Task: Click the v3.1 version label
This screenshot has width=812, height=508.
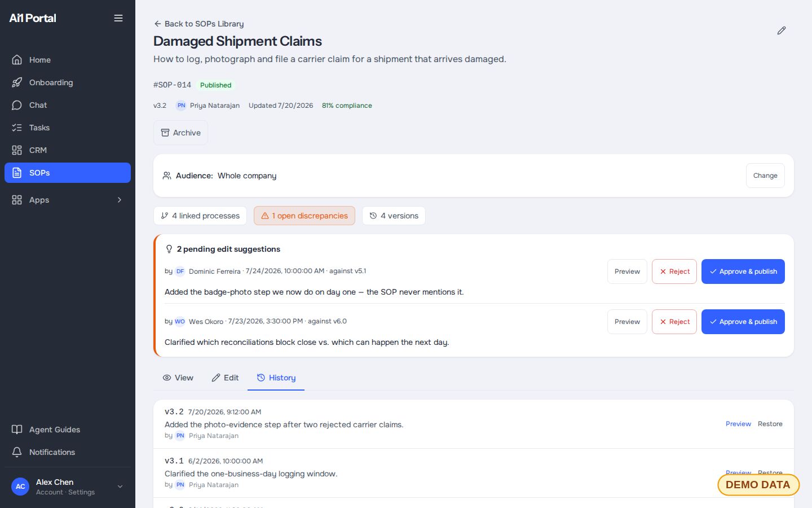Action: pyautogui.click(x=174, y=461)
